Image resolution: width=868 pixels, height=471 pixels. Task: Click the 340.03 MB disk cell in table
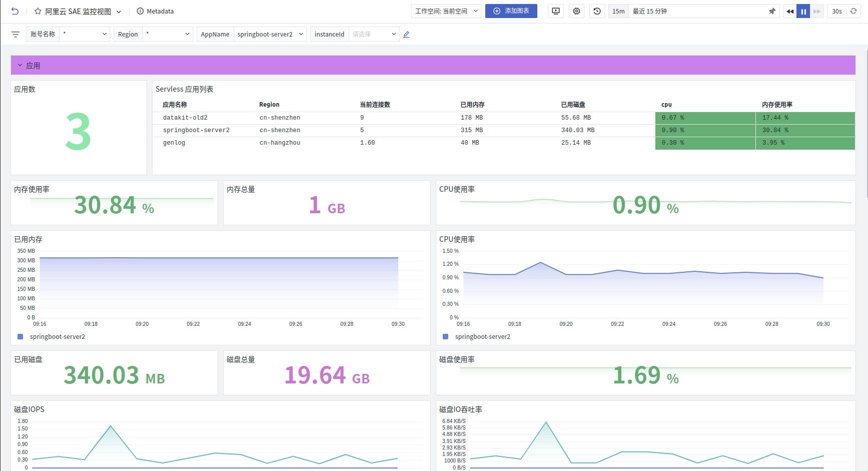coord(578,130)
